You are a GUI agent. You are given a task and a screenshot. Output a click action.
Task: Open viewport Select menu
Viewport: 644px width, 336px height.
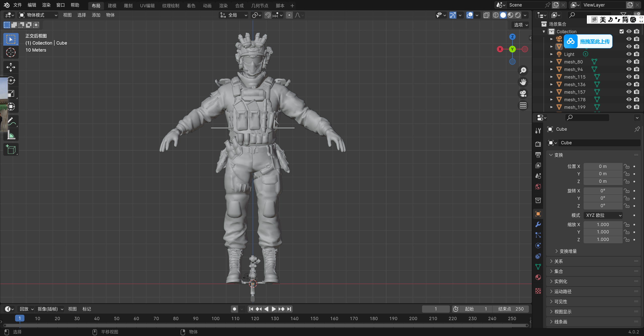82,15
